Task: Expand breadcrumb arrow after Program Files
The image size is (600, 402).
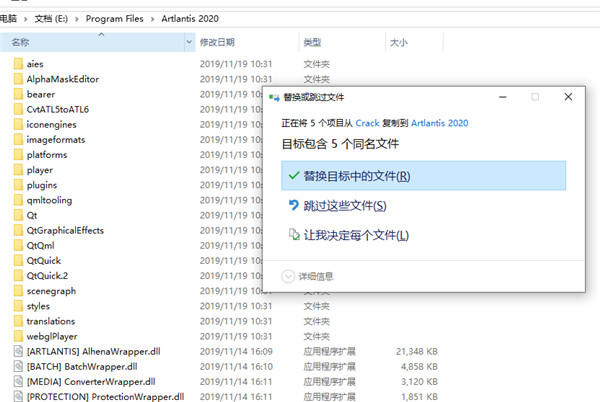Action: 152,19
